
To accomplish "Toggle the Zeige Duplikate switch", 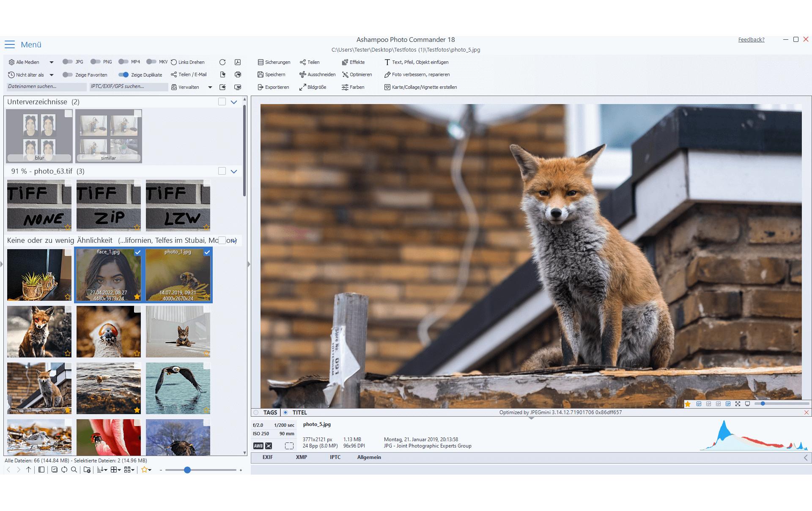I will coord(123,75).
